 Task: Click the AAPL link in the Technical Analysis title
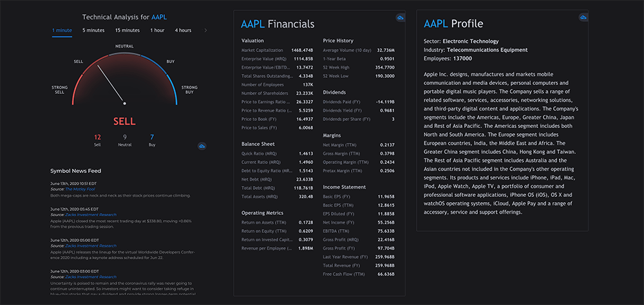tap(159, 17)
